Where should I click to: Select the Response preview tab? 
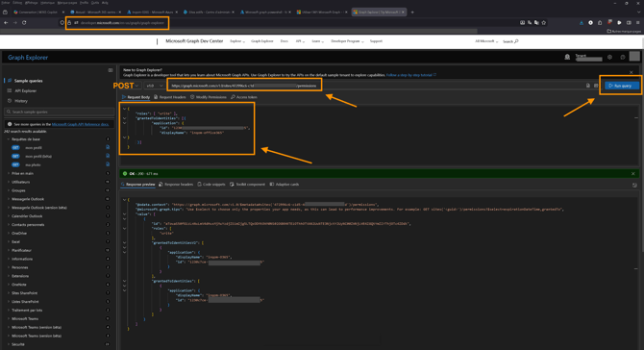138,184
